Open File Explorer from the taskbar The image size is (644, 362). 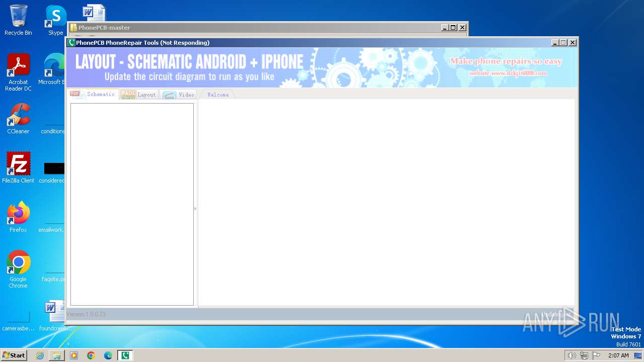[x=57, y=355]
